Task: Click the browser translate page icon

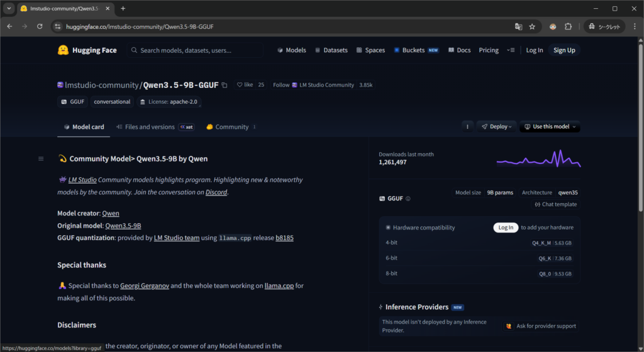Action: (x=518, y=26)
